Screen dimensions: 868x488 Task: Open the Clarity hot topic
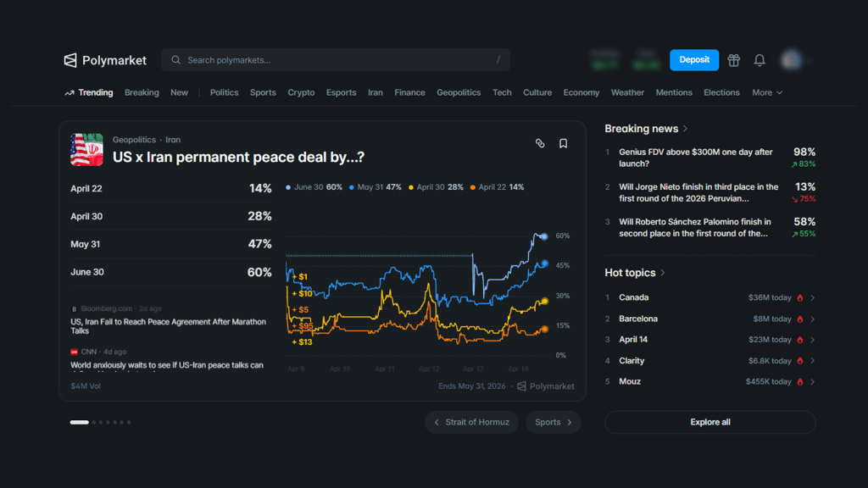[x=710, y=361]
